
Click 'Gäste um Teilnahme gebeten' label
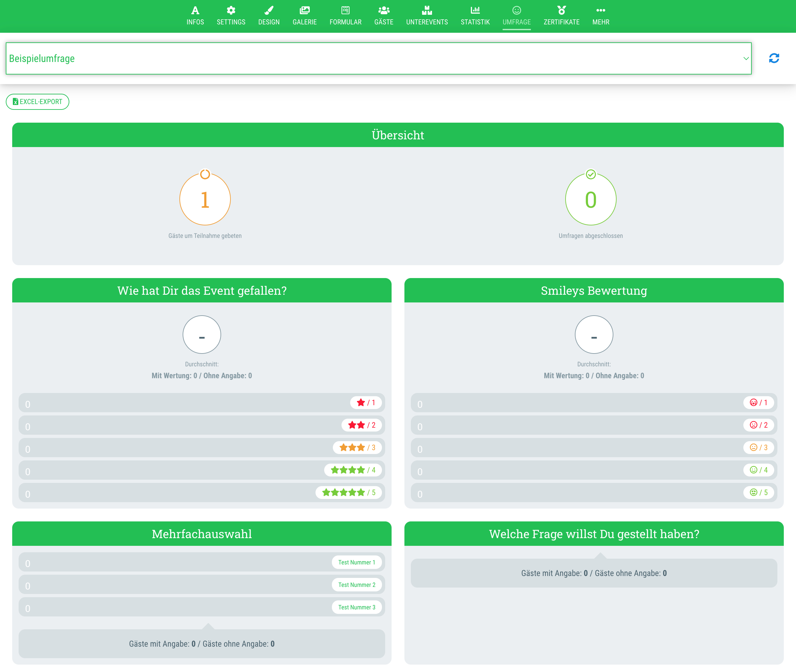205,236
